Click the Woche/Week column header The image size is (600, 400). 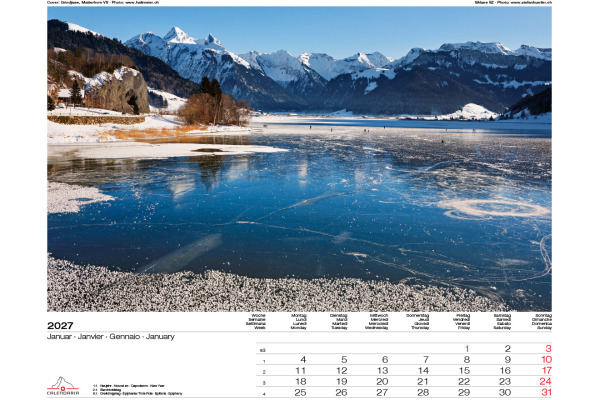pyautogui.click(x=256, y=322)
